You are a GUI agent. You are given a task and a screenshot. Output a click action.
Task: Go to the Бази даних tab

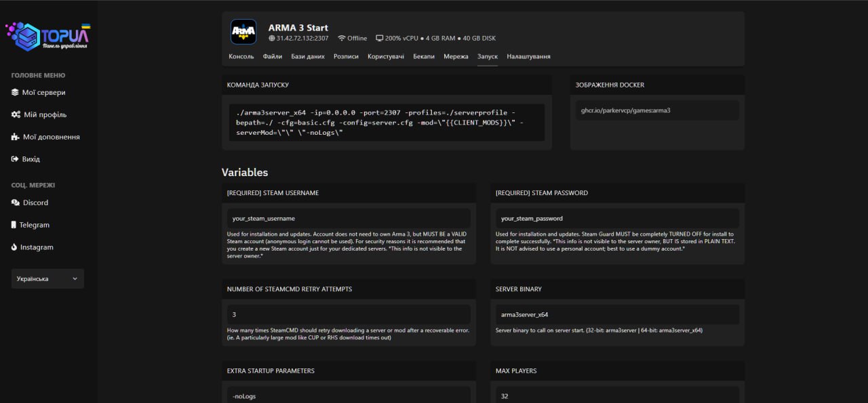pyautogui.click(x=308, y=57)
